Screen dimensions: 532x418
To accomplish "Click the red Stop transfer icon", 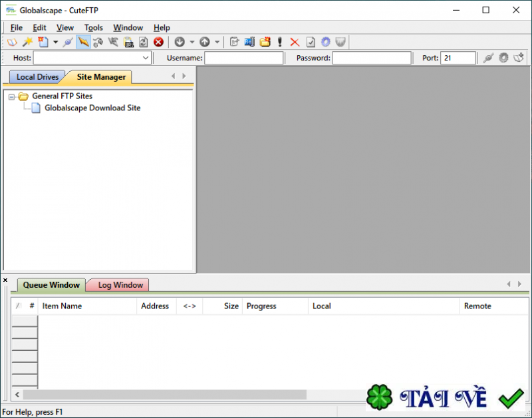I will pyautogui.click(x=158, y=42).
